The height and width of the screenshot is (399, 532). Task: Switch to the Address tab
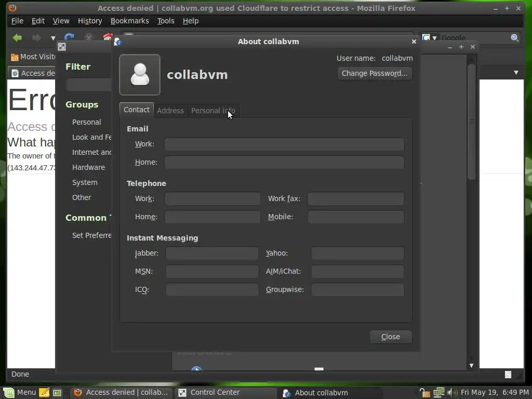tap(170, 111)
